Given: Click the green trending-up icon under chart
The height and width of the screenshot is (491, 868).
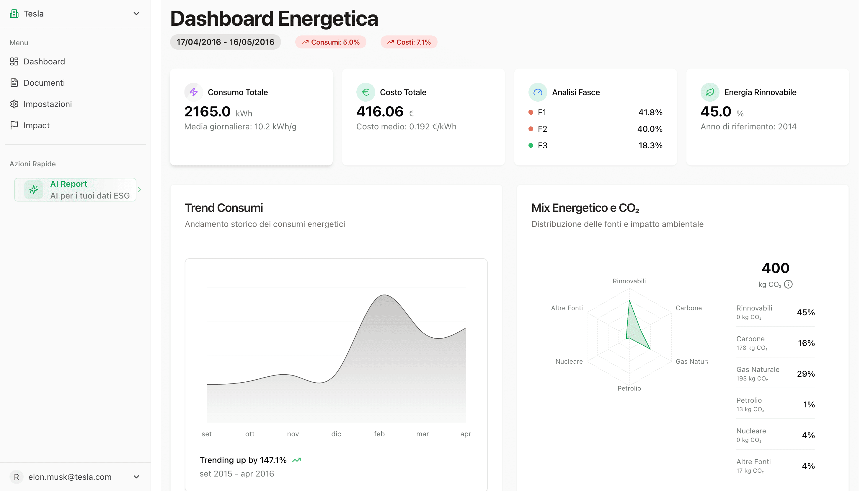Looking at the screenshot, I should coord(296,460).
